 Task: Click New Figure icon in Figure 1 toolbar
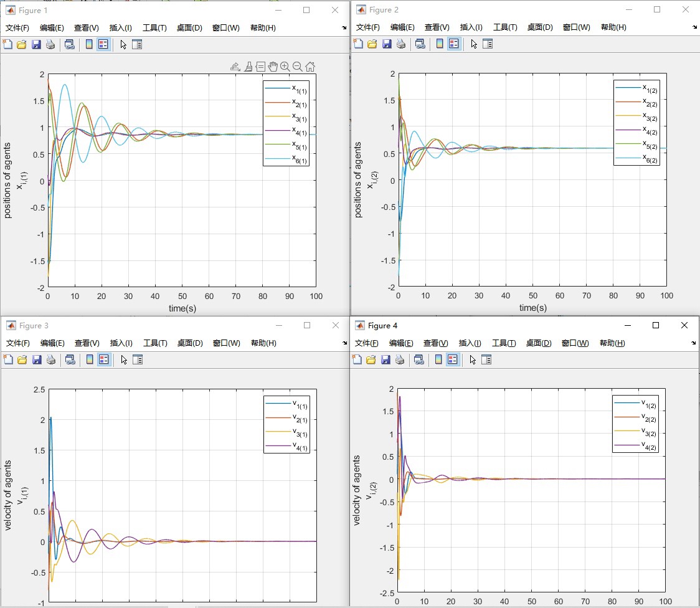pyautogui.click(x=7, y=44)
